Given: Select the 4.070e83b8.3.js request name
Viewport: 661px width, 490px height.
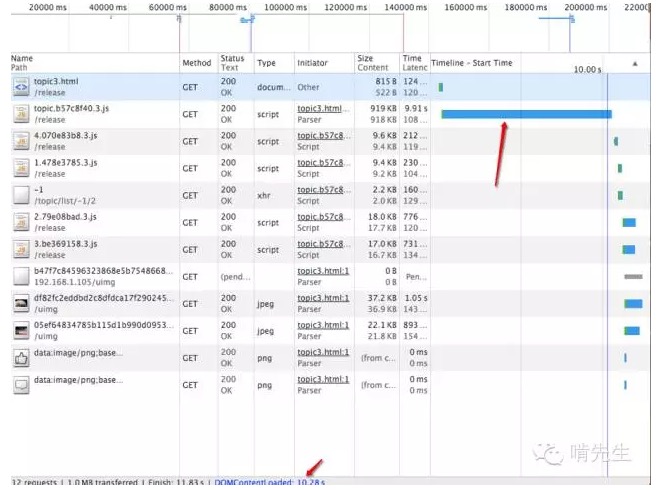Looking at the screenshot, I should [x=65, y=135].
